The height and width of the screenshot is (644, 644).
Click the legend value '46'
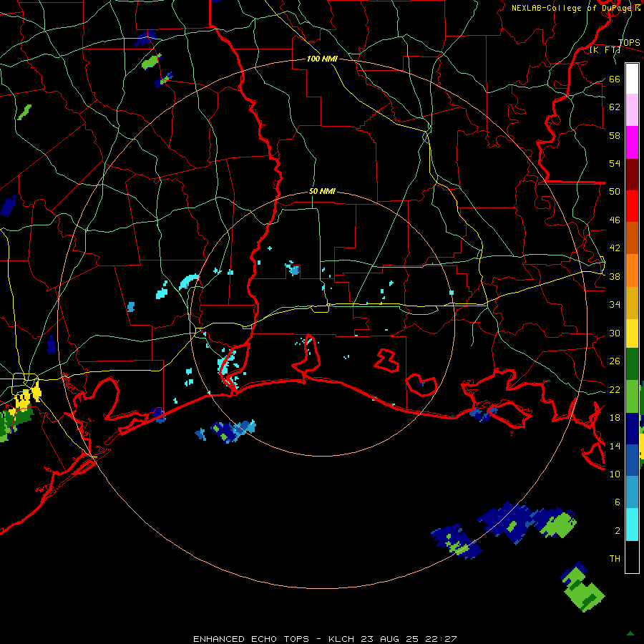tap(615, 220)
